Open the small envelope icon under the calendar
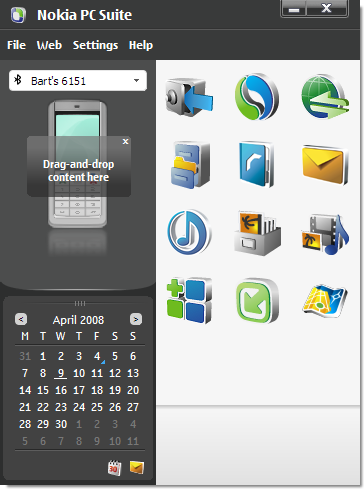The image size is (364, 489). (x=137, y=467)
